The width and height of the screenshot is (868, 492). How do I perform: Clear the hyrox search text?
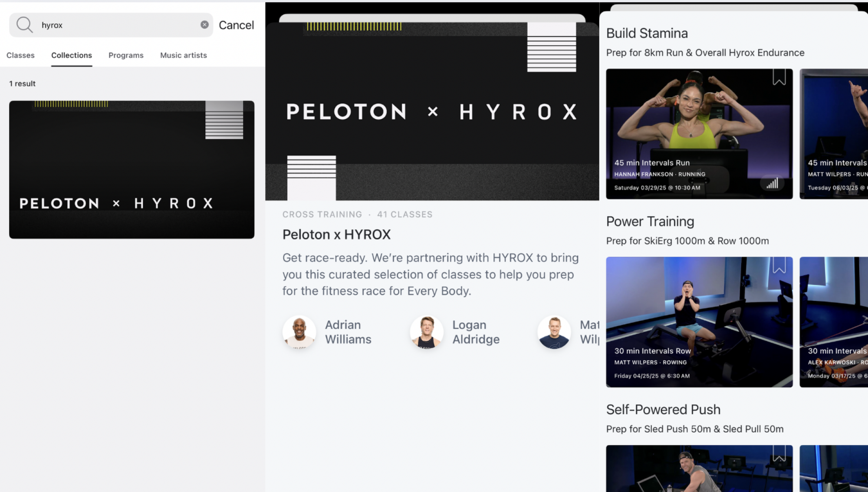pos(204,25)
